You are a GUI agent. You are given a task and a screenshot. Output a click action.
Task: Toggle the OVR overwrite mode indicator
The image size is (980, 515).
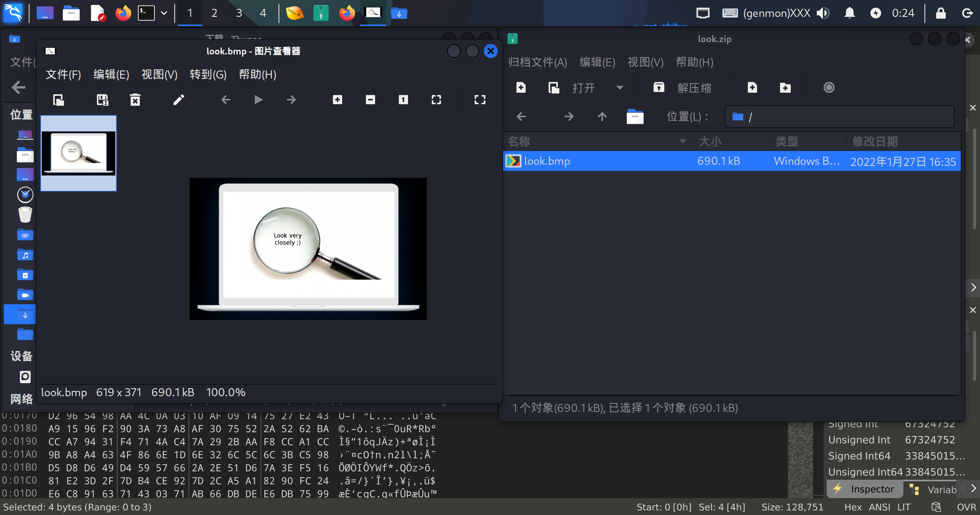point(966,507)
